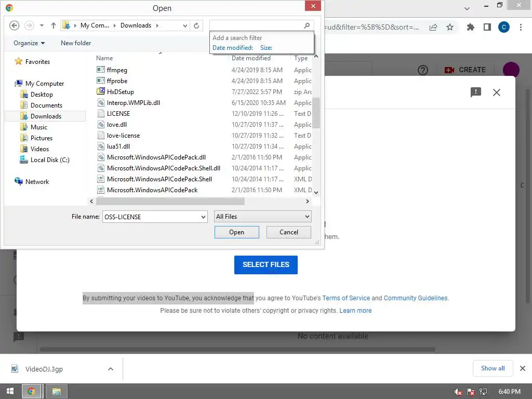Open Documents folder in sidebar
The height and width of the screenshot is (399, 532).
(x=42, y=105)
